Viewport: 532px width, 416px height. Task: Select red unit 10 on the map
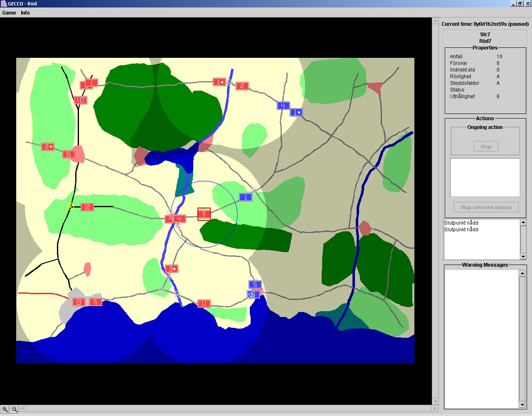coord(80,100)
